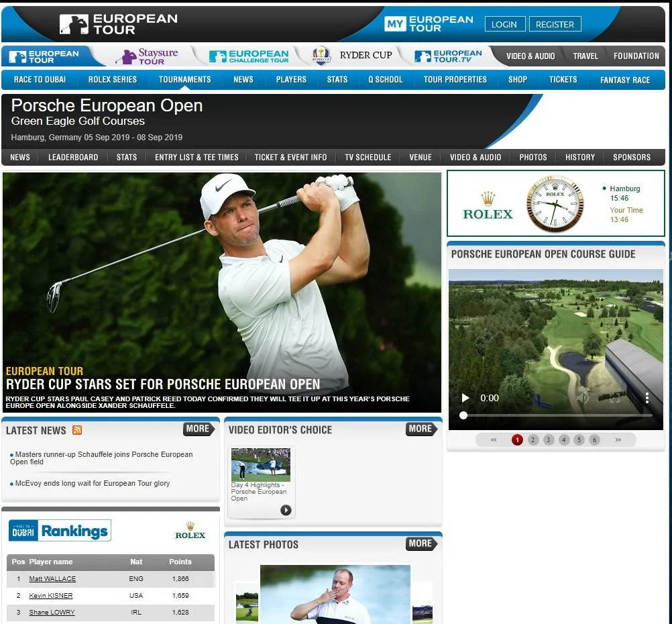Image resolution: width=672 pixels, height=624 pixels.
Task: Open Video & Audio in top bar
Action: tap(530, 56)
